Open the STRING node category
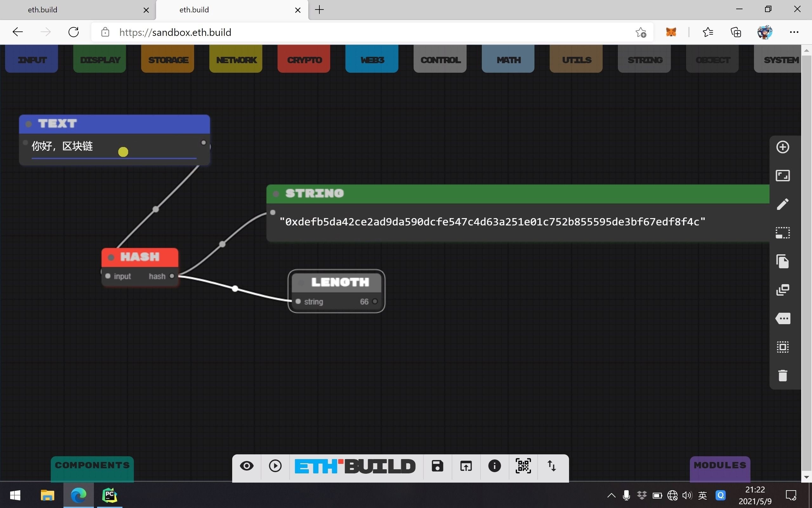 (645, 59)
